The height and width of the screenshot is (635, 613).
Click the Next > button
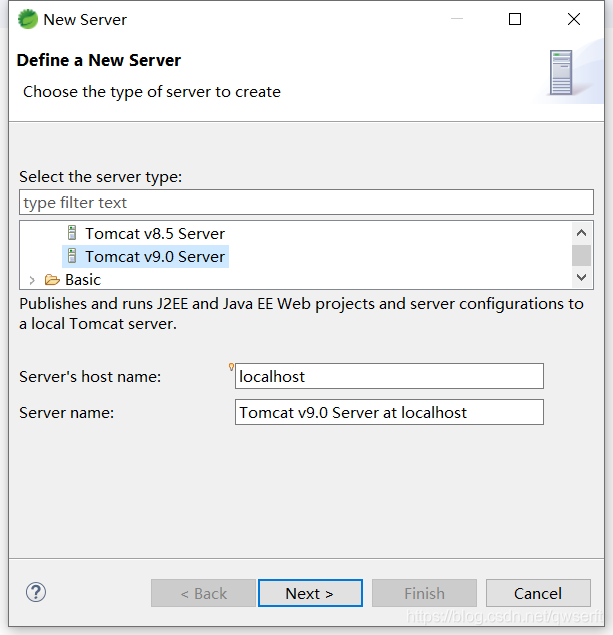310,593
